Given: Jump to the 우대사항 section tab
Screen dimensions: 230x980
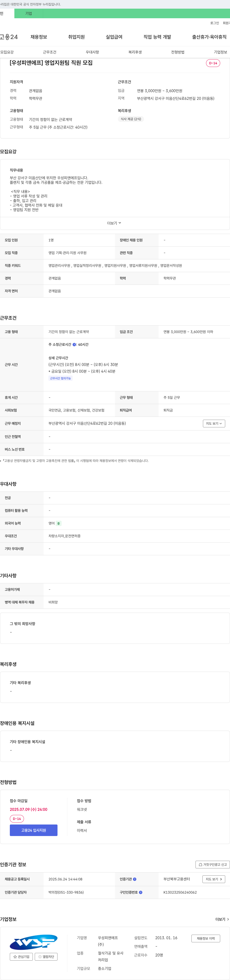Looking at the screenshot, I should [x=92, y=52].
